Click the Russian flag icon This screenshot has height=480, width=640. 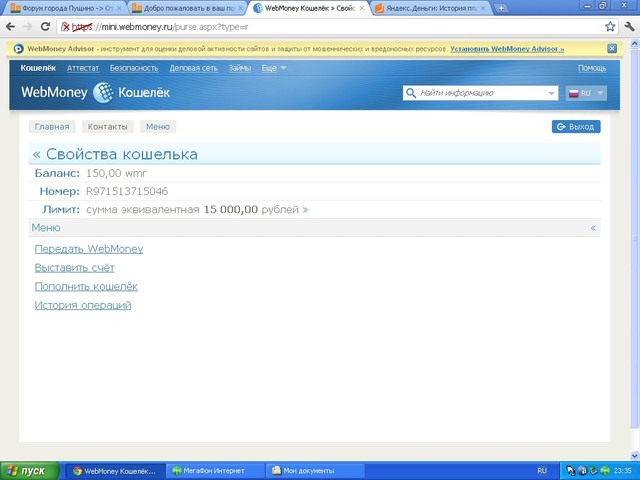[574, 93]
